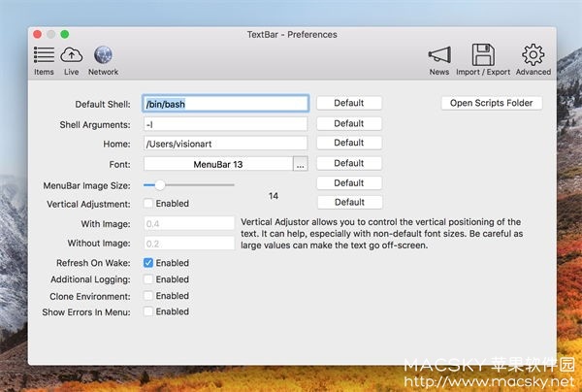Image resolution: width=582 pixels, height=392 pixels.
Task: Open the Network globe pane
Action: (x=103, y=61)
